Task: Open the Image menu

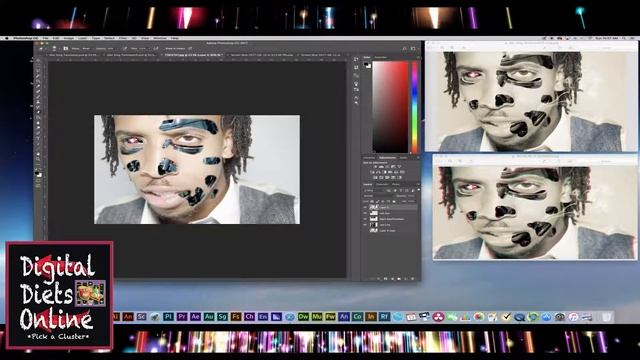Action: (x=69, y=38)
